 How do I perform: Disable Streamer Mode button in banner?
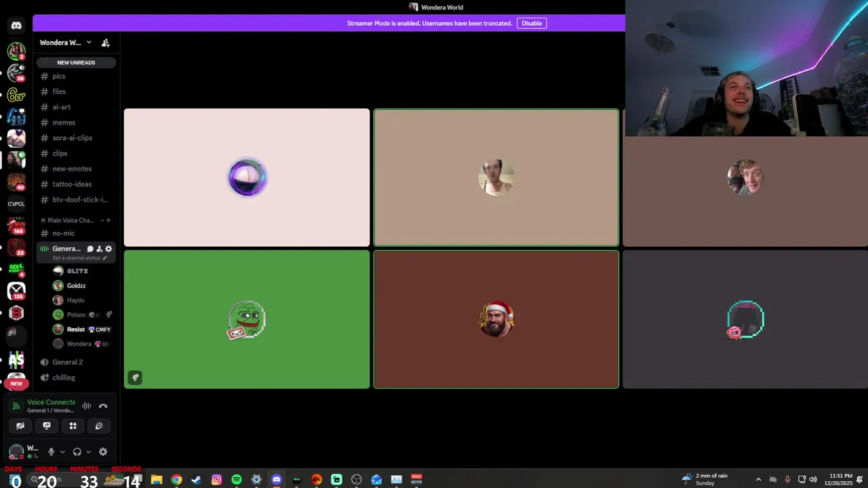[532, 23]
